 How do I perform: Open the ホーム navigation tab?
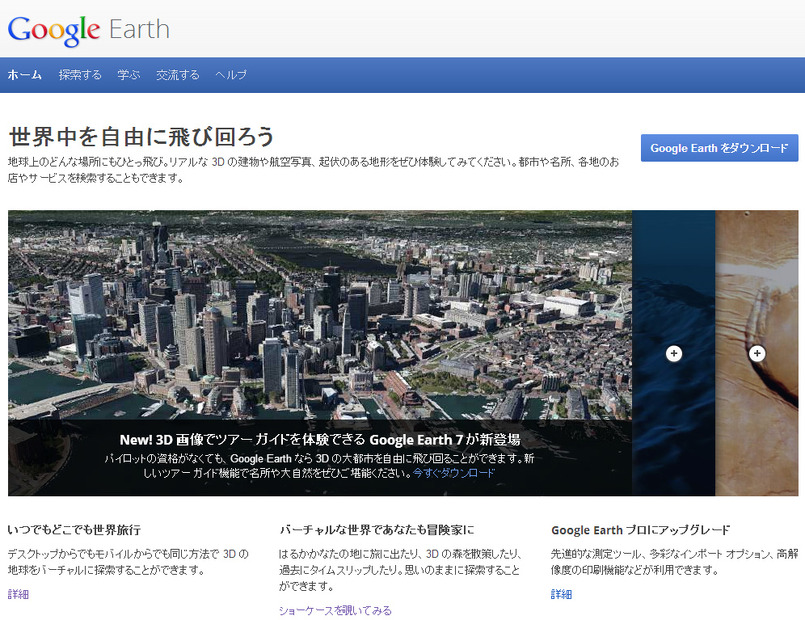coord(25,75)
